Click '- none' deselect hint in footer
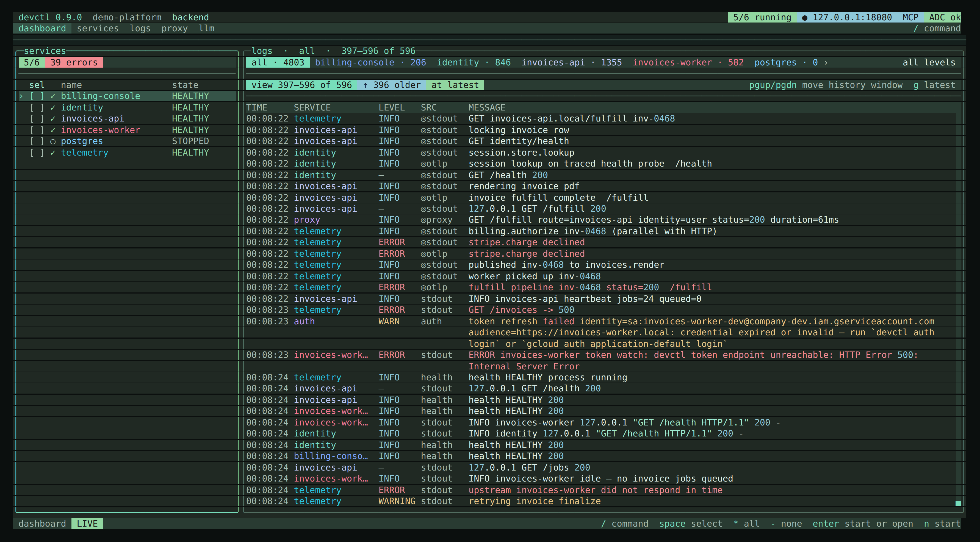The height and width of the screenshot is (542, 980). point(786,523)
